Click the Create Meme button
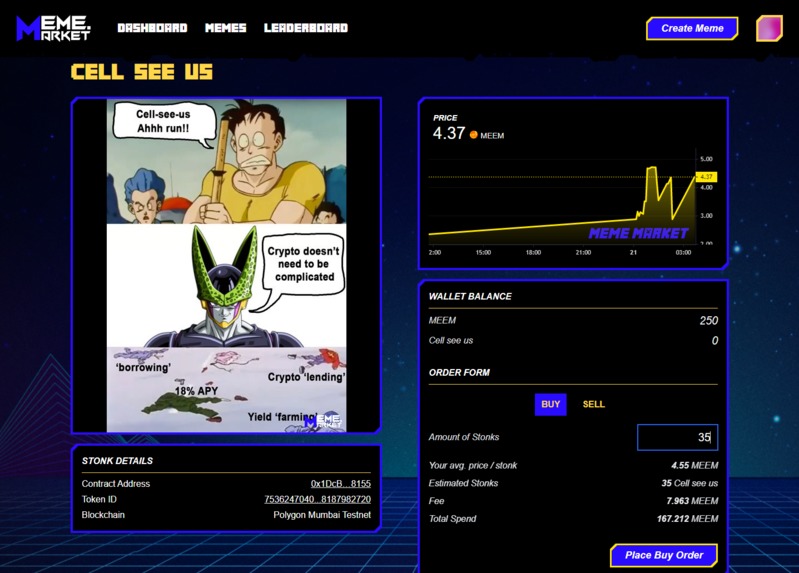 (692, 29)
